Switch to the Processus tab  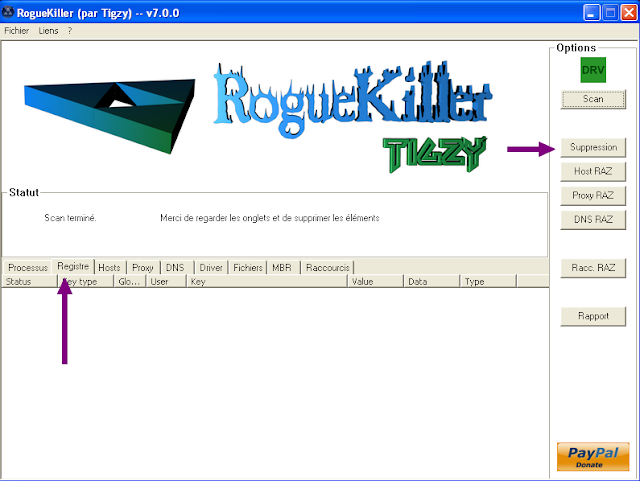tap(28, 268)
